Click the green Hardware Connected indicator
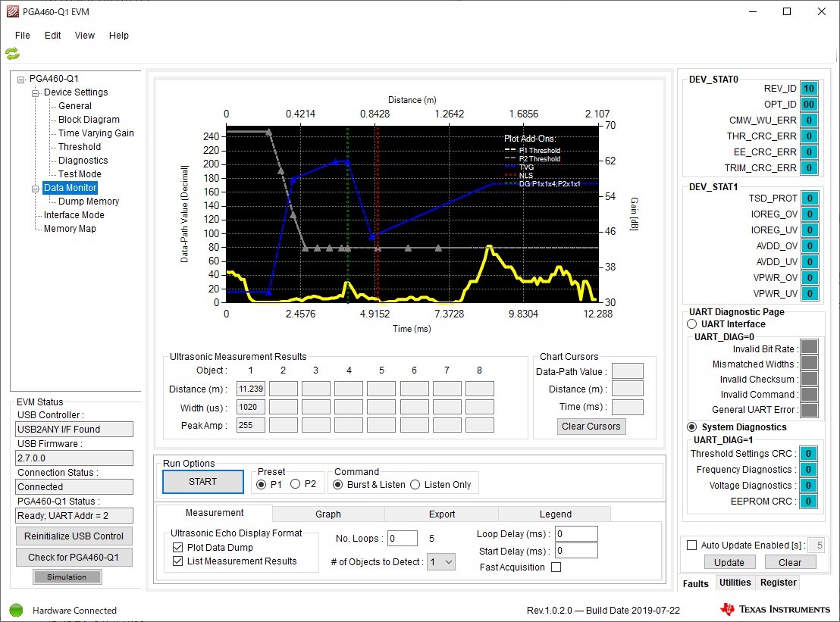The height and width of the screenshot is (622, 840). click(x=16, y=610)
